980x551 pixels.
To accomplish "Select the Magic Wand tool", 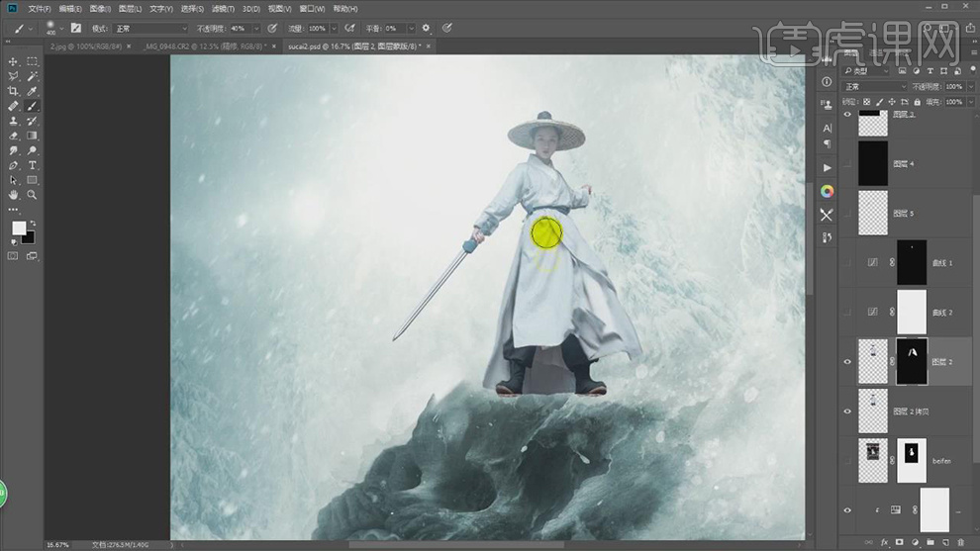I will [x=32, y=76].
